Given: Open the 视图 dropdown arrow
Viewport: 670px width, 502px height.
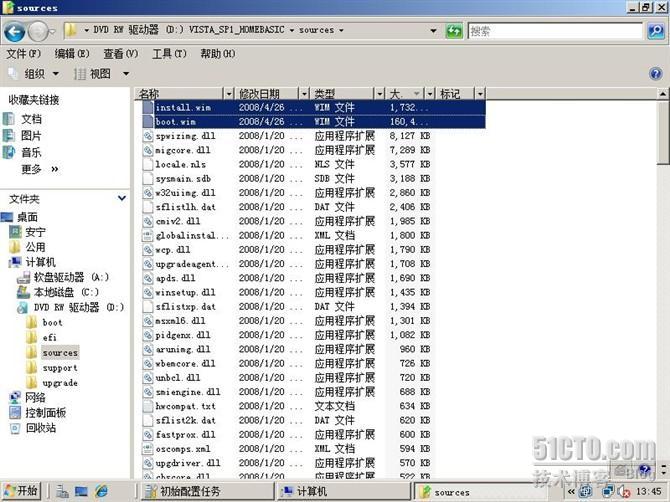Looking at the screenshot, I should (126, 74).
